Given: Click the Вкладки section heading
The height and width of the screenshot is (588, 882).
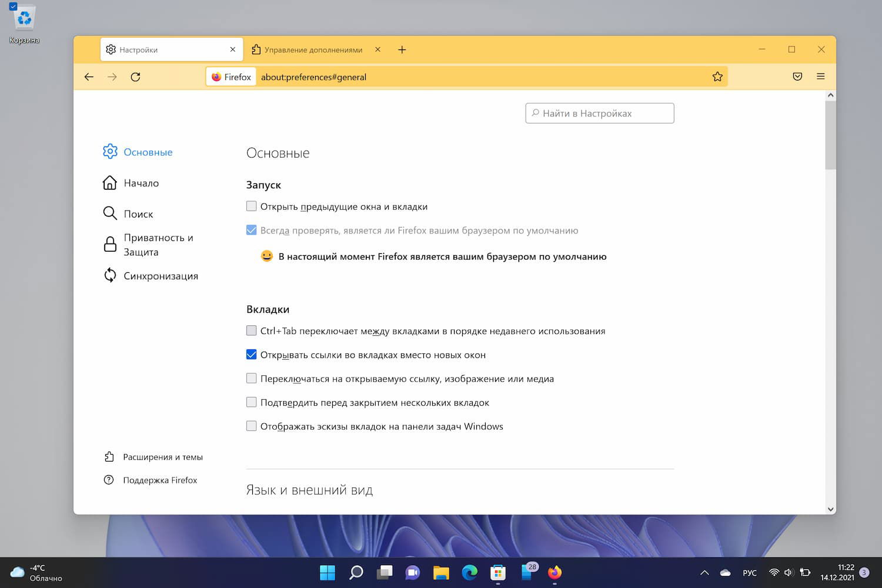Looking at the screenshot, I should point(268,309).
